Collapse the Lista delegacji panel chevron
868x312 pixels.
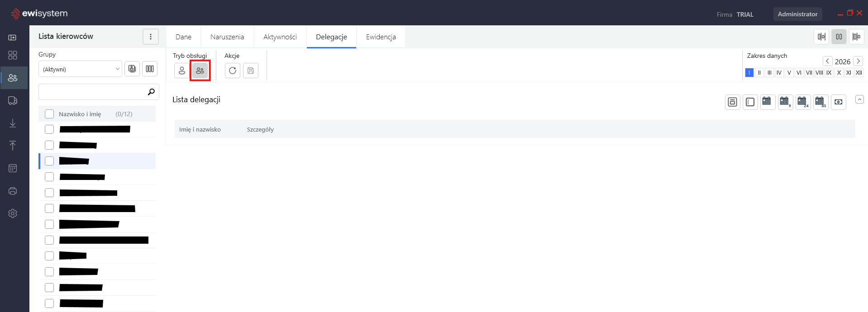pyautogui.click(x=859, y=99)
